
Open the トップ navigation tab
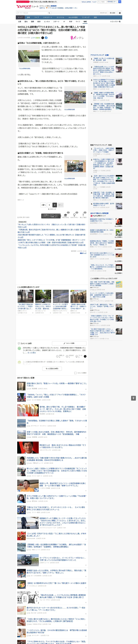[20, 17]
